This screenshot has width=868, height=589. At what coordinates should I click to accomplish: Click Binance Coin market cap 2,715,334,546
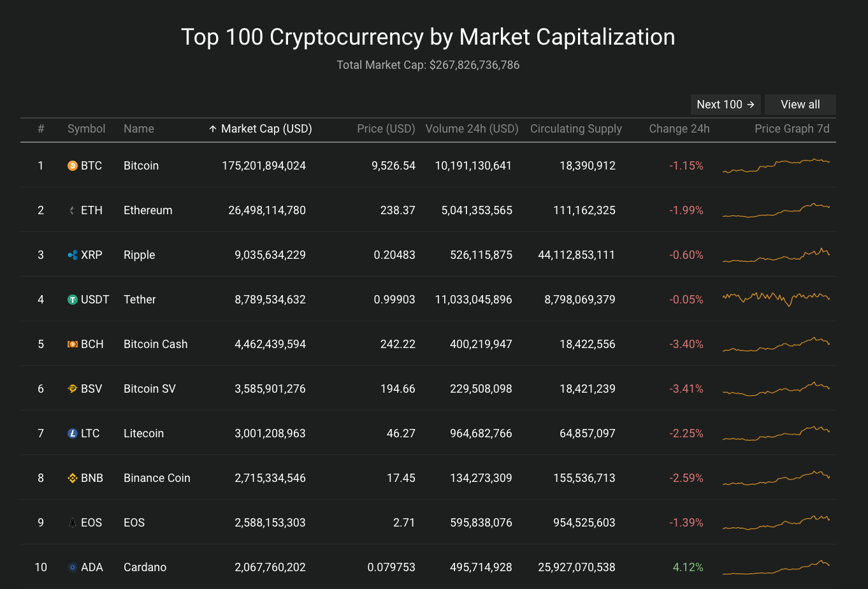[270, 478]
